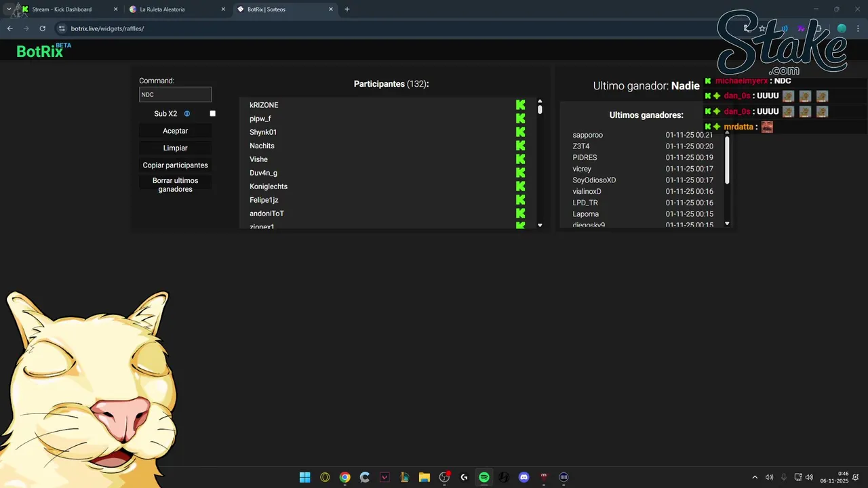This screenshot has width=868, height=488.
Task: Open Google Chrome from taskbar
Action: point(344,477)
